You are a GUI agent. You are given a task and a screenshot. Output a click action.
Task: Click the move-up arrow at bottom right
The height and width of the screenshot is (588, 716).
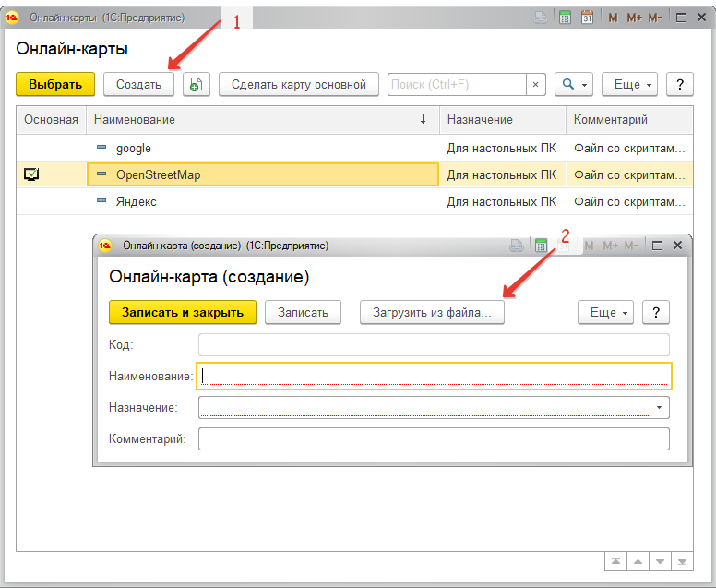pyautogui.click(x=638, y=561)
